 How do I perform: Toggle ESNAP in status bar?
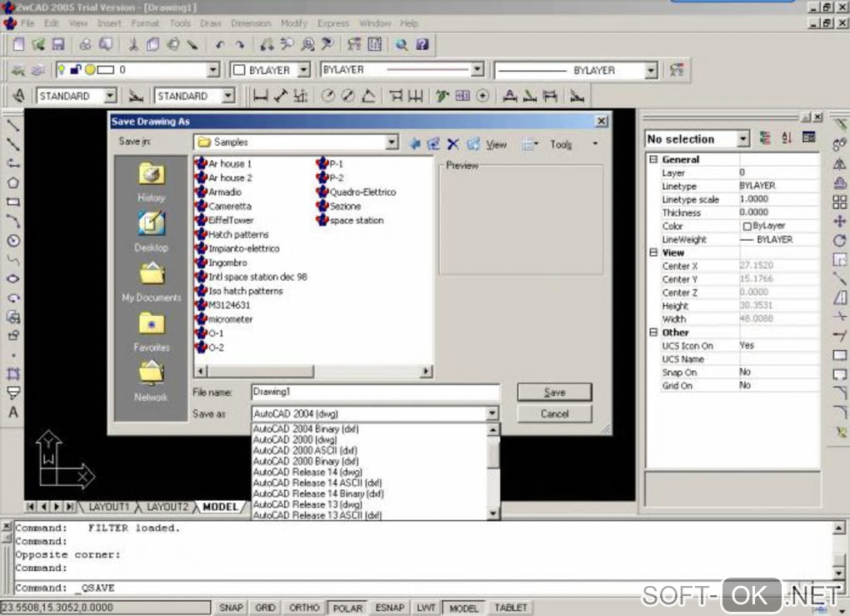390,608
